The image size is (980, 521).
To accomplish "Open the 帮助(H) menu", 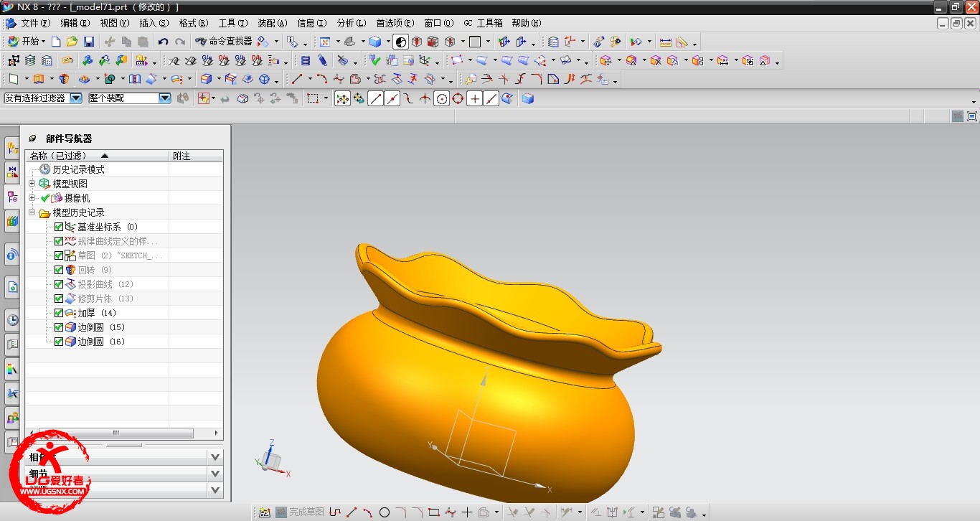I will point(527,23).
